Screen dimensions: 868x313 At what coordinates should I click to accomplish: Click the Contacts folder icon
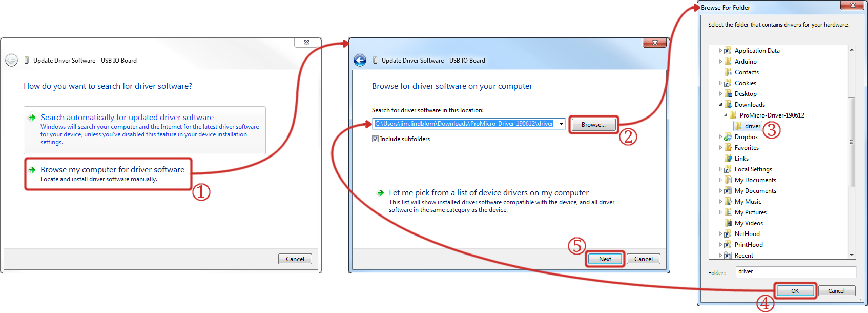[728, 72]
